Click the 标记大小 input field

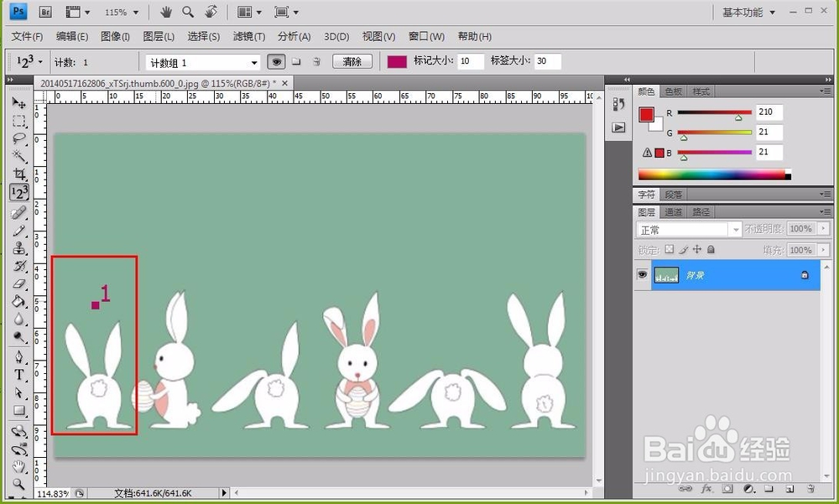[x=471, y=61]
